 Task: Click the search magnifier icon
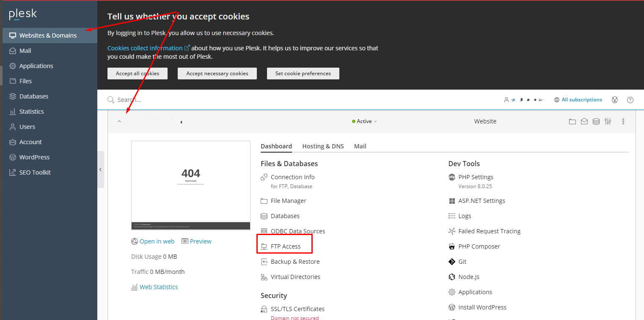click(111, 100)
